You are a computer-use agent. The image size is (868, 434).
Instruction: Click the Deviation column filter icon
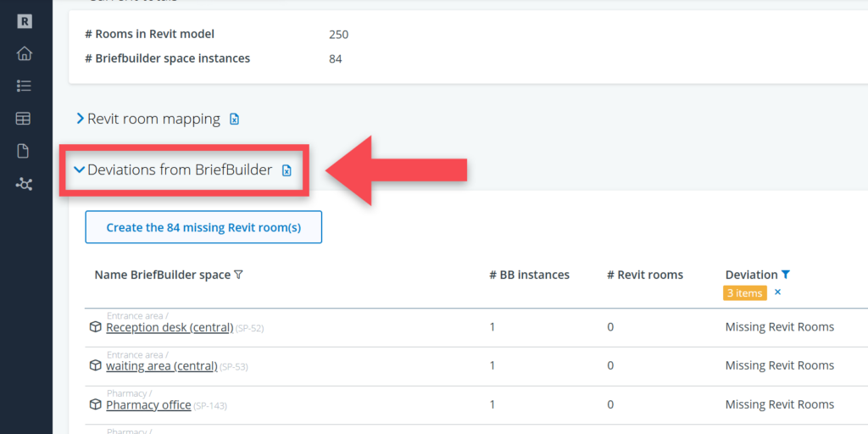tap(786, 275)
